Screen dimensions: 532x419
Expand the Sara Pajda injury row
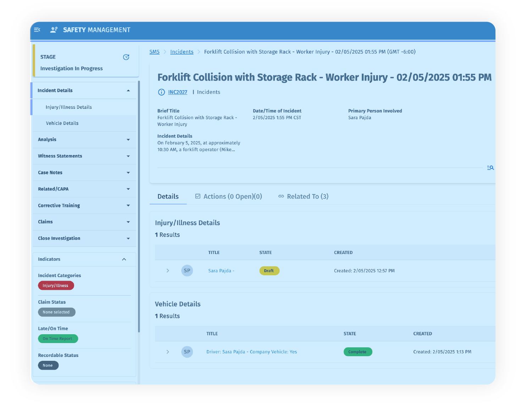[x=168, y=271]
